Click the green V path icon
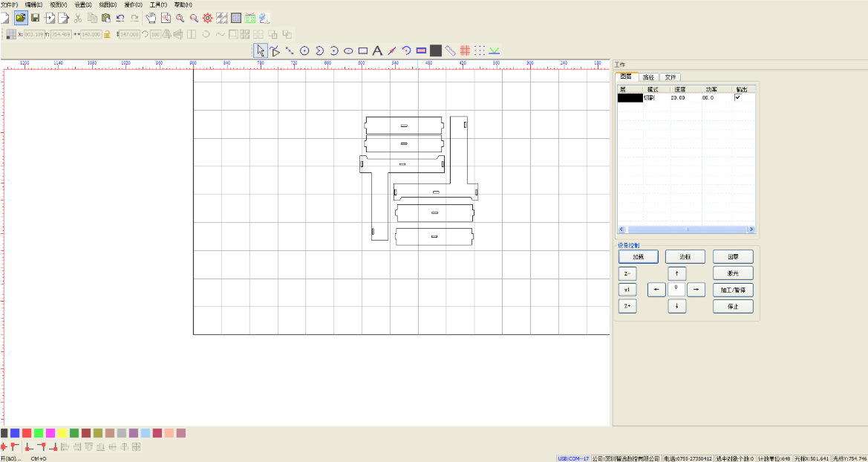Screen dimensions: 868x462 click(495, 51)
